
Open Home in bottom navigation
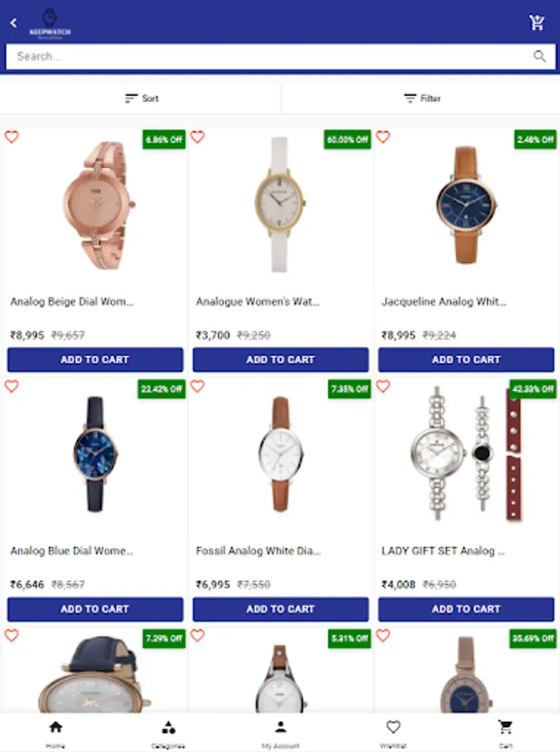(x=56, y=734)
